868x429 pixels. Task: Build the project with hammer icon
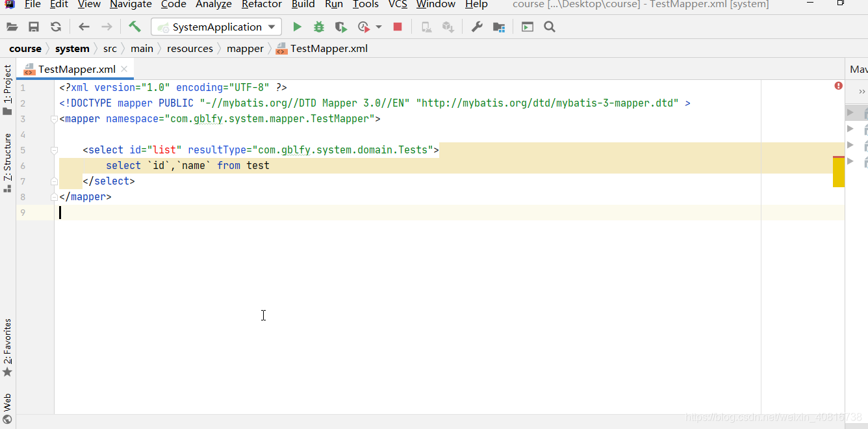coord(134,27)
